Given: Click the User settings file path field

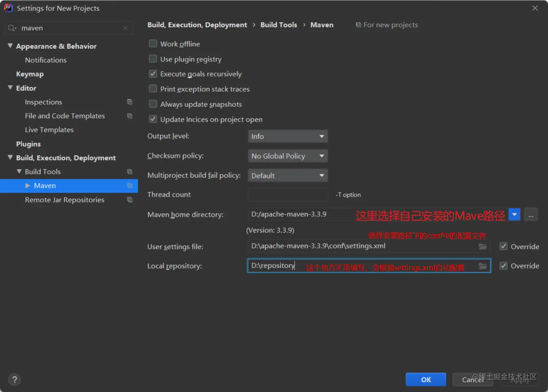Looking at the screenshot, I should (369, 246).
